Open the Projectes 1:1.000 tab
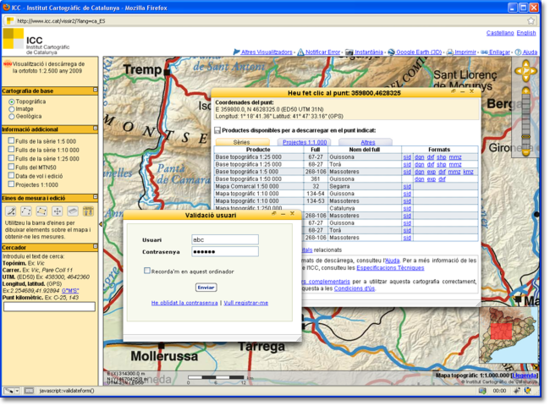Viewport: 550px width, 406px height. tap(304, 142)
